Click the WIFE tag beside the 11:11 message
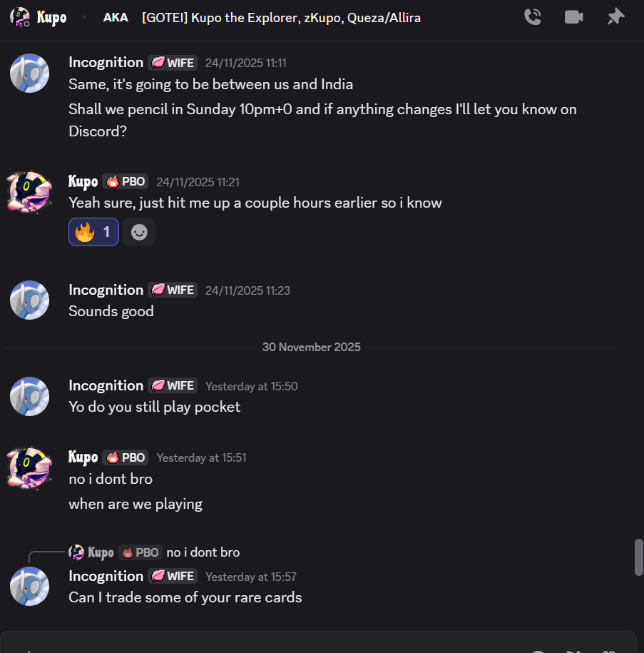The width and height of the screenshot is (644, 653). coord(172,63)
